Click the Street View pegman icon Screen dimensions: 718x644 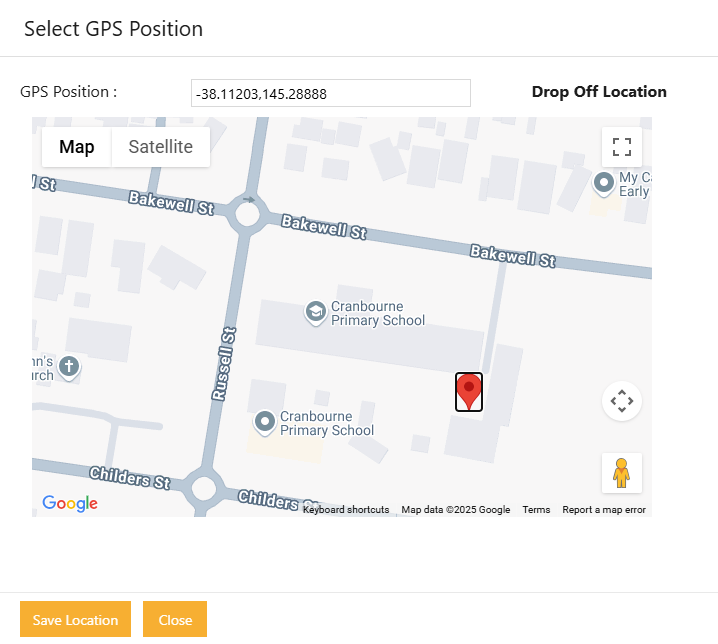[621, 472]
